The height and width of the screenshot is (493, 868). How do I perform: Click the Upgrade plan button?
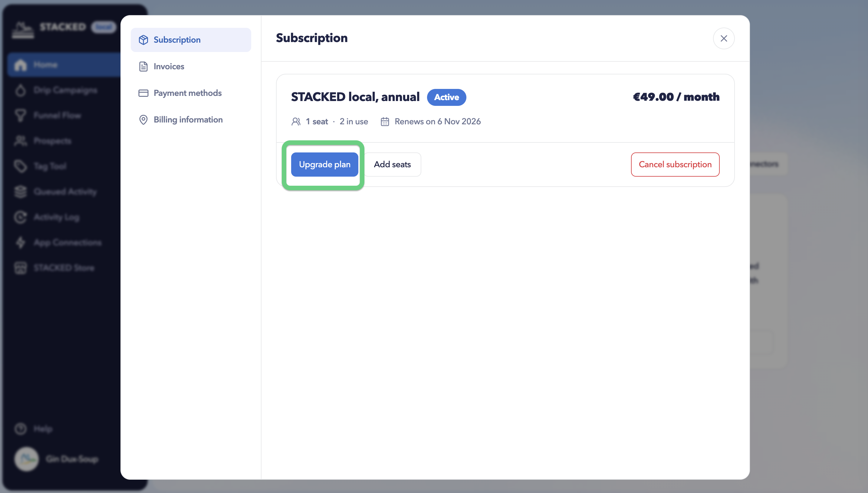pyautogui.click(x=324, y=165)
